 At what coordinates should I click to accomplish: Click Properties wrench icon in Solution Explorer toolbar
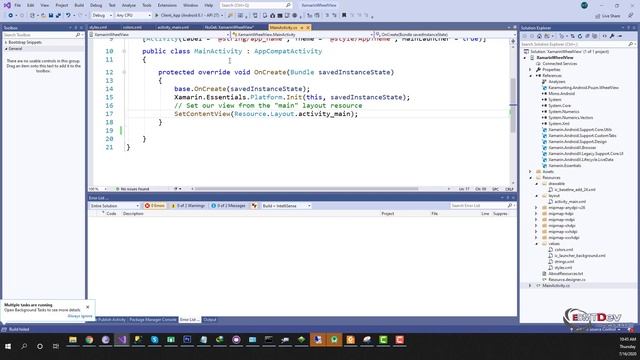tap(612, 36)
